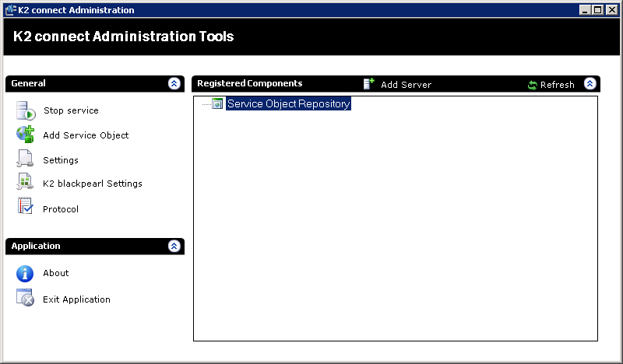Click the K2 blackpearl Settings icon

(25, 182)
